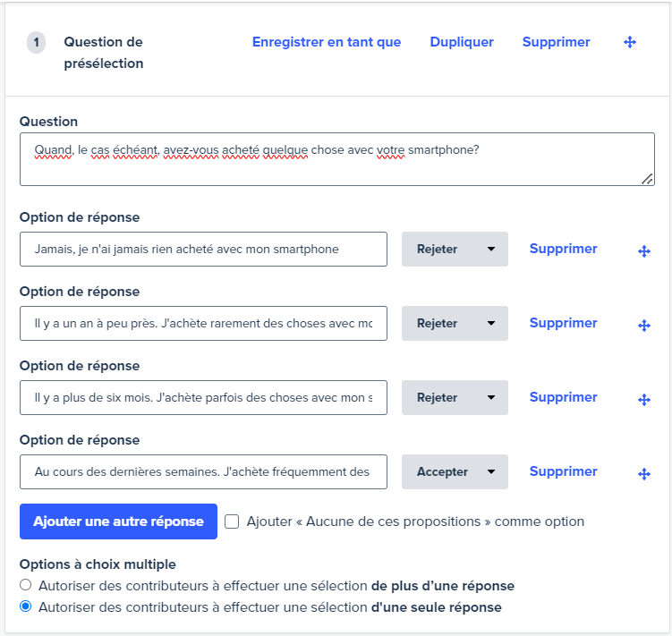Screen dimensions: 672x636
Task: Click into the Question text field
Action: 336,159
